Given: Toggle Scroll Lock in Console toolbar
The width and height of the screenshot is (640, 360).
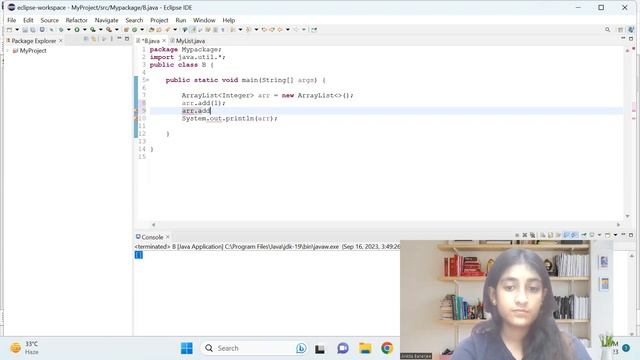Looking at the screenshot, I should [x=550, y=235].
